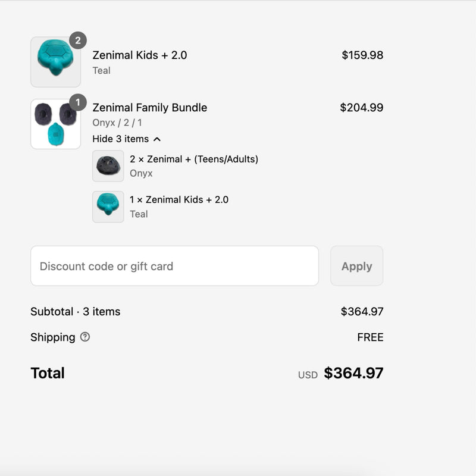Click the USD currency label
The width and height of the screenshot is (476, 476).
308,375
